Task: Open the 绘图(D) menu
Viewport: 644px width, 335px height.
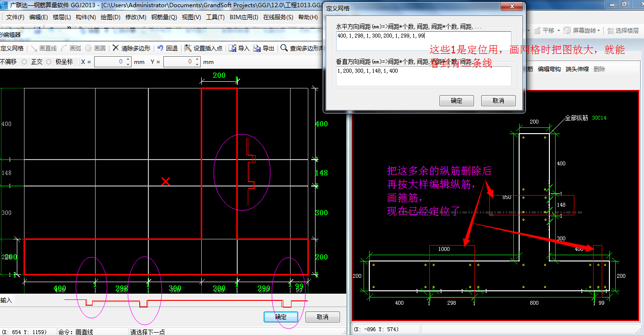Action: [x=110, y=17]
